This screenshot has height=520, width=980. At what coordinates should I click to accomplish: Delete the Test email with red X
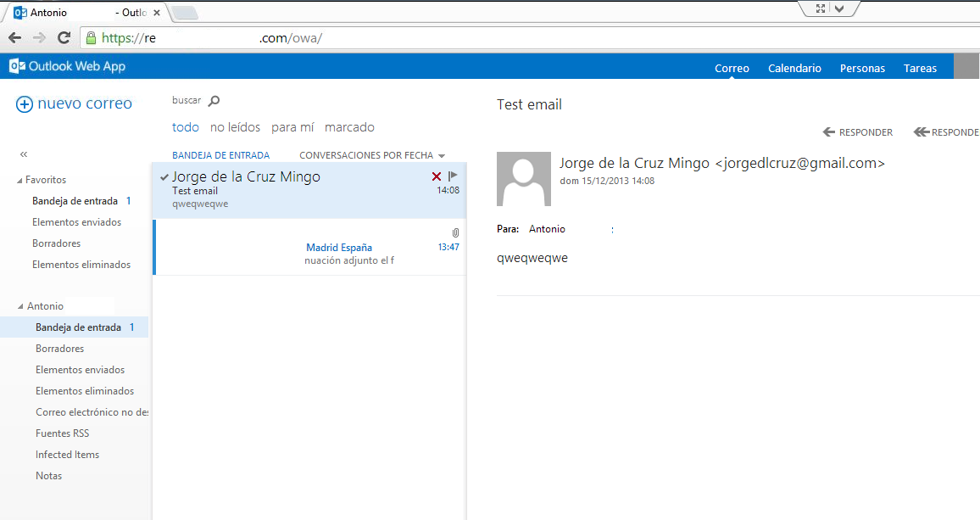coord(437,176)
